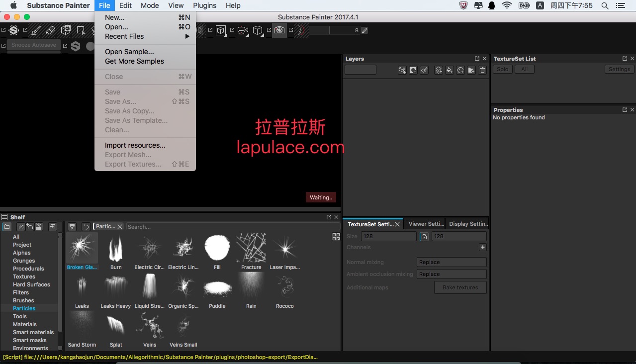
Task: Select the Smart materials shelf category
Action: pos(33,332)
